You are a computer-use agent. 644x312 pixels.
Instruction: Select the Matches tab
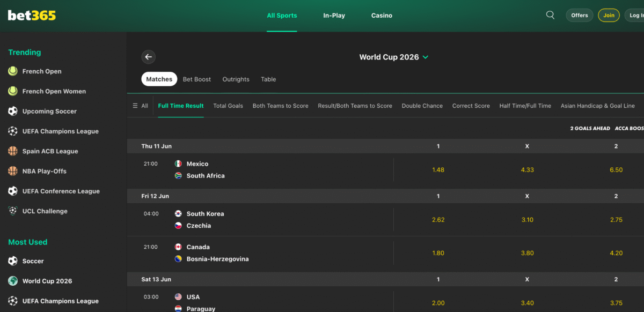[159, 79]
